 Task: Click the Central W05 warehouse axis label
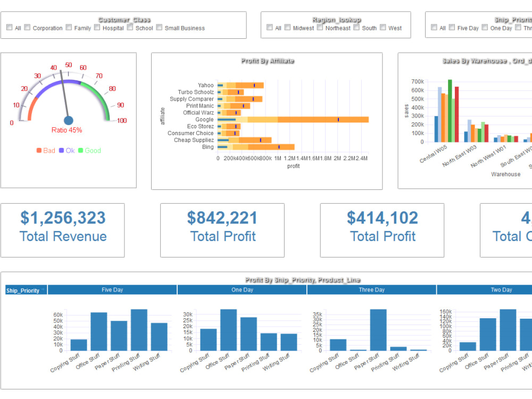pos(434,154)
